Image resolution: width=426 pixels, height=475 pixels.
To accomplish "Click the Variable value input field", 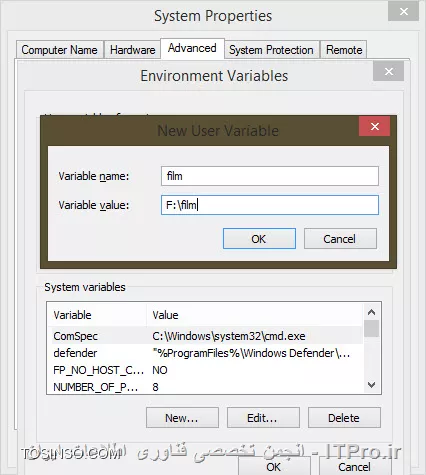I will click(x=270, y=205).
